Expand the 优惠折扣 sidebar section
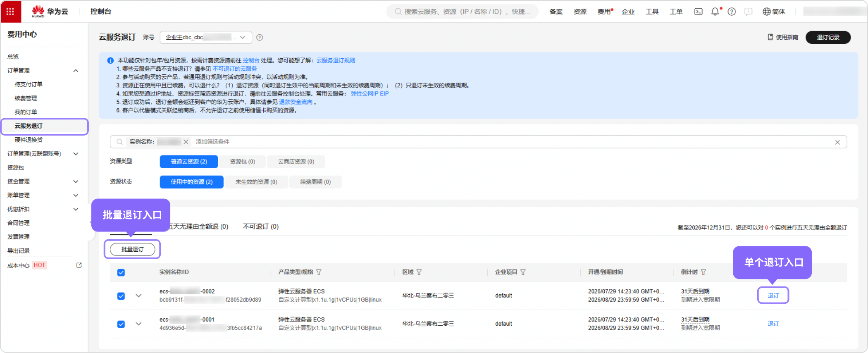This screenshot has width=868, height=353. coord(76,209)
